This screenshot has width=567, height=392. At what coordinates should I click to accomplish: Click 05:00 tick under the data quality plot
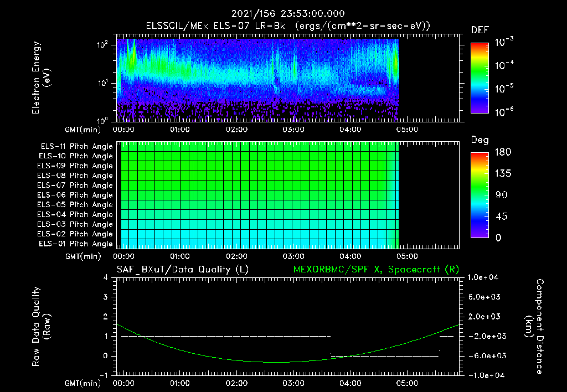(407, 383)
